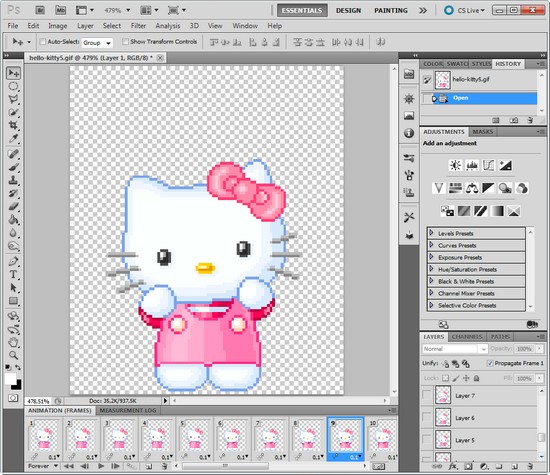550x475 pixels.
Task: Select the Quick Selection tool
Action: point(13,112)
